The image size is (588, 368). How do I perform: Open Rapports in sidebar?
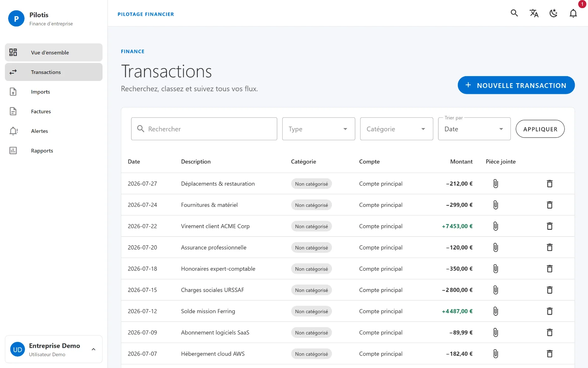click(x=54, y=151)
